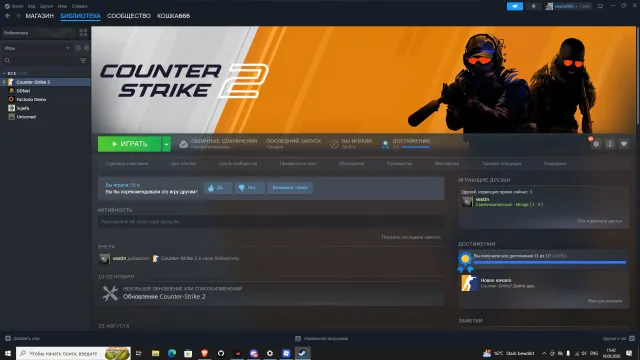The image size is (640, 360).
Task: Launch the game with ИГРАТЬ button
Action: [129, 144]
